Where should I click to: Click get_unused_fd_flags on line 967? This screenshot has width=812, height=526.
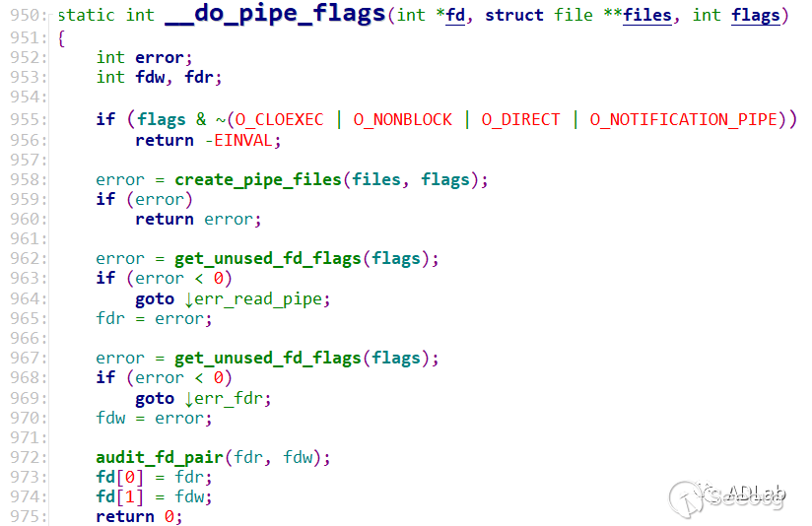tap(268, 358)
